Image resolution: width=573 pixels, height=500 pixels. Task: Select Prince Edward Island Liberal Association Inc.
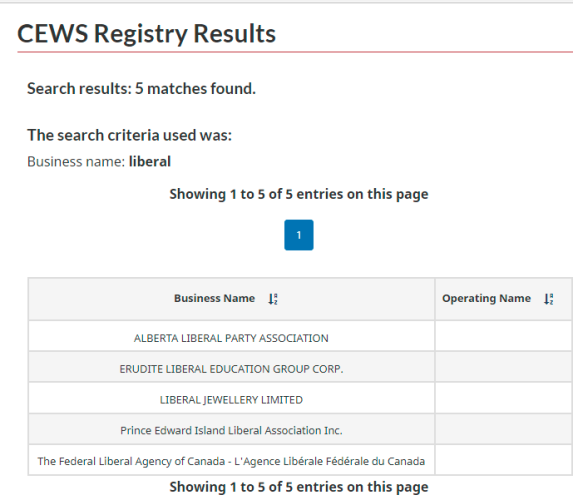tap(231, 431)
